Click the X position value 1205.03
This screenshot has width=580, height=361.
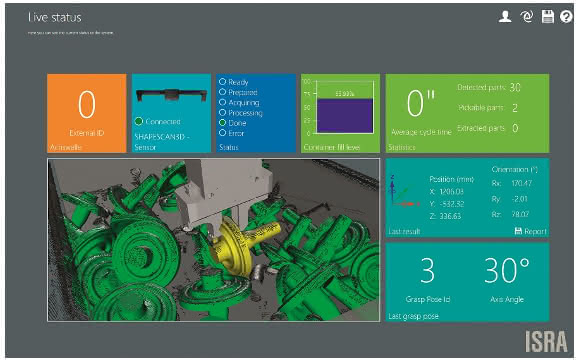pos(451,192)
